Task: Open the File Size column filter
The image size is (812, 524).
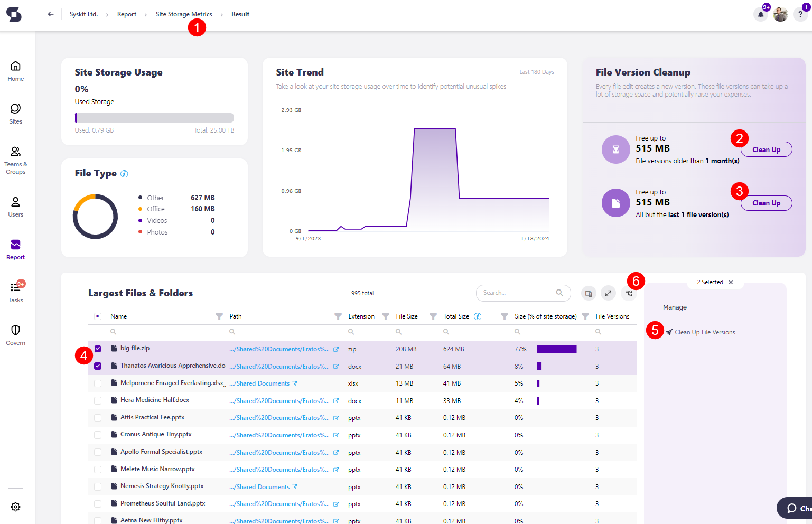Action: point(433,316)
